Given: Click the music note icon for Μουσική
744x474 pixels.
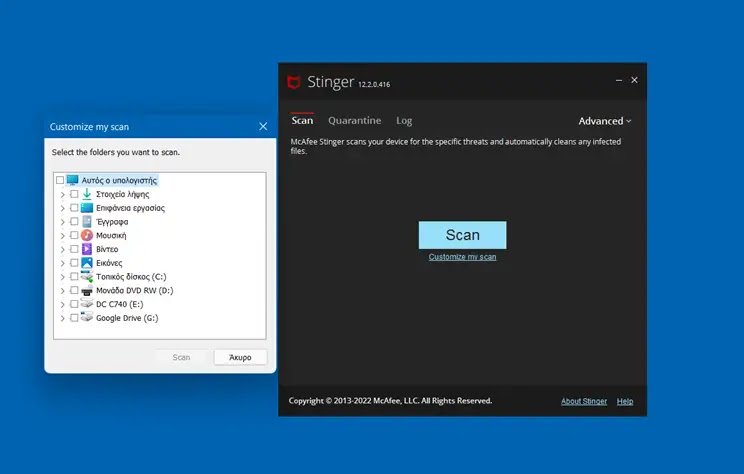Looking at the screenshot, I should [x=87, y=235].
